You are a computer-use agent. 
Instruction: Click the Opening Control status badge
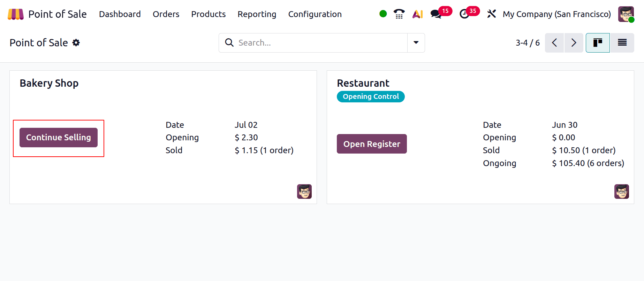pos(371,96)
